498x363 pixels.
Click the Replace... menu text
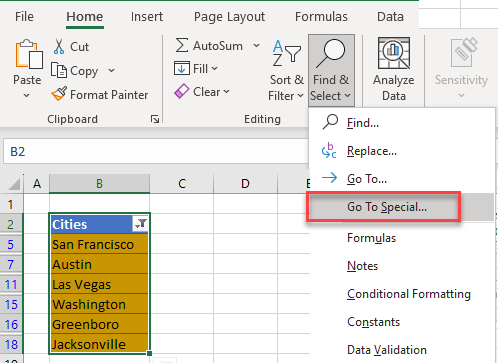[372, 151]
